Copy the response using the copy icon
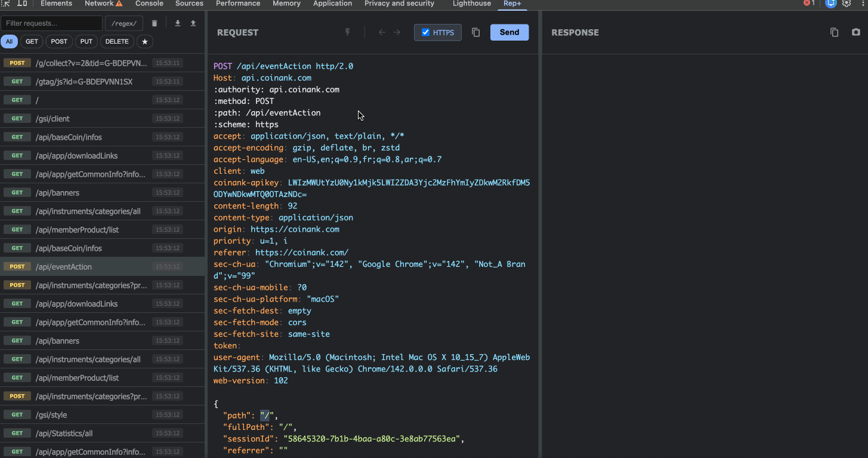The image size is (868, 458). click(834, 32)
